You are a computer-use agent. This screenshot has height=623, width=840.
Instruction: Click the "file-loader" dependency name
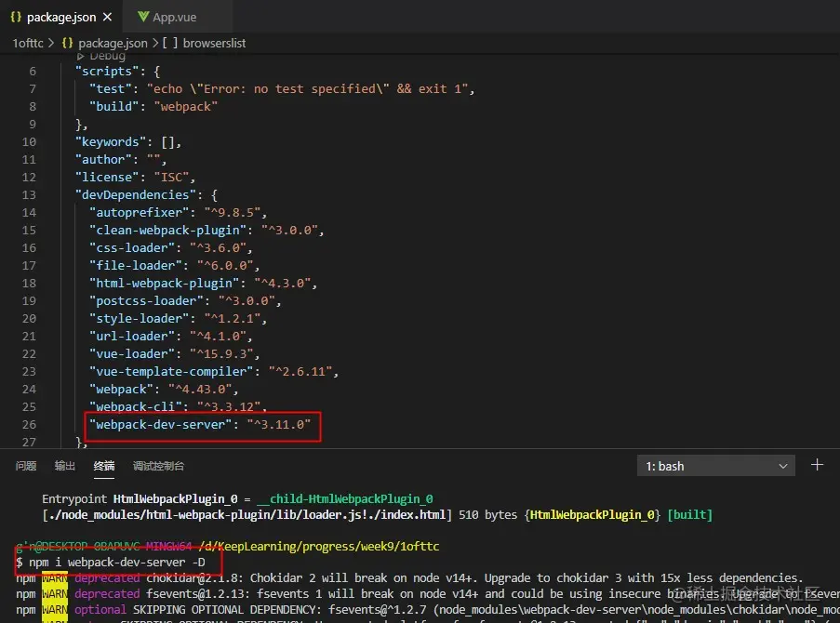coord(136,266)
